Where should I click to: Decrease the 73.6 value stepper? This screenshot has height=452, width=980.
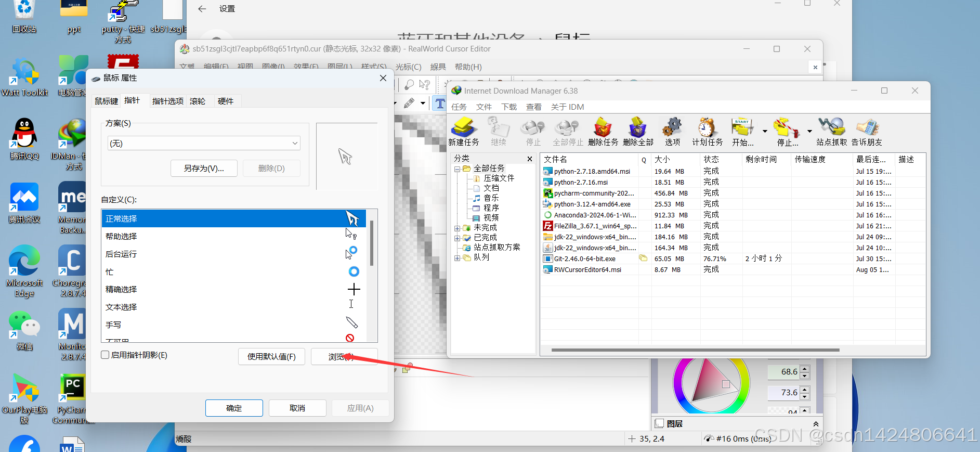805,396
